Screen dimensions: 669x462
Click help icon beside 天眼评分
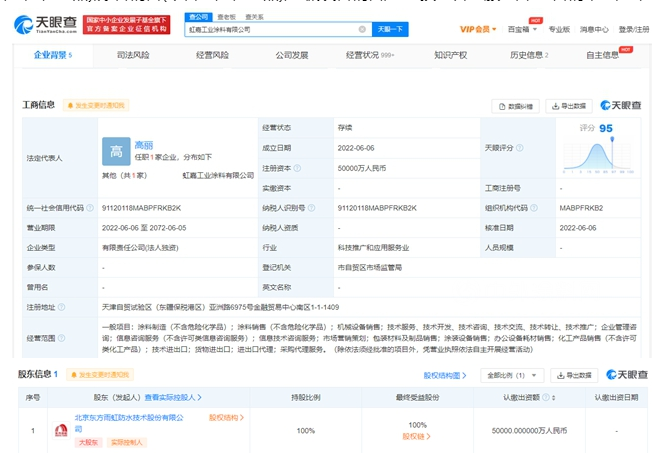click(x=520, y=148)
